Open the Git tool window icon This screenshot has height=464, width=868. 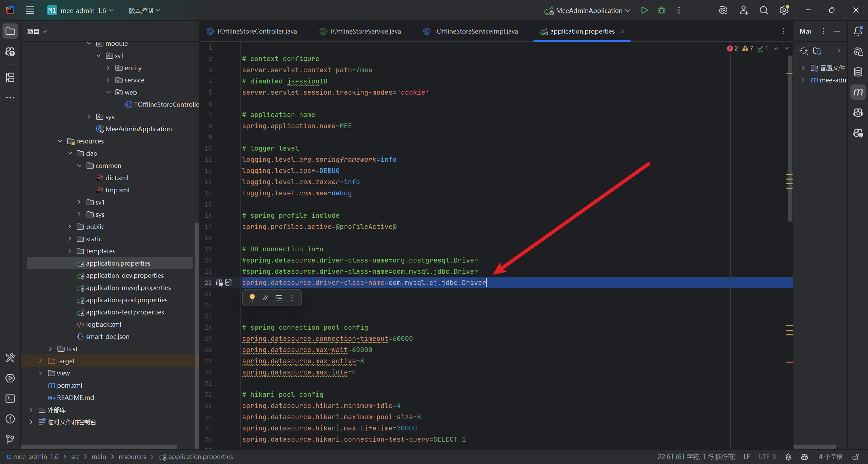(x=10, y=439)
